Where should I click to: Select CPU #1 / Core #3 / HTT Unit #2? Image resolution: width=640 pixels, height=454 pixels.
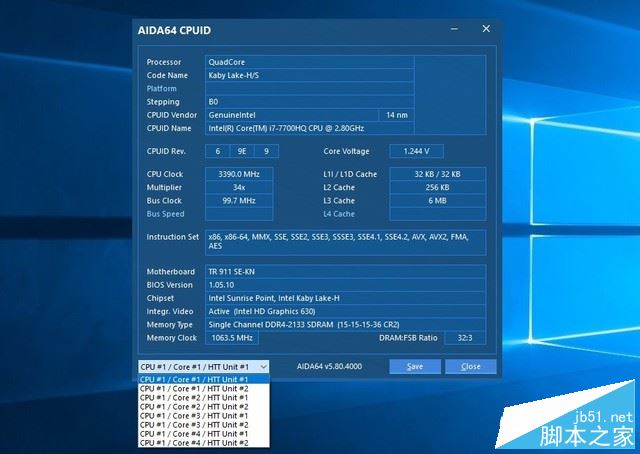tap(204, 425)
